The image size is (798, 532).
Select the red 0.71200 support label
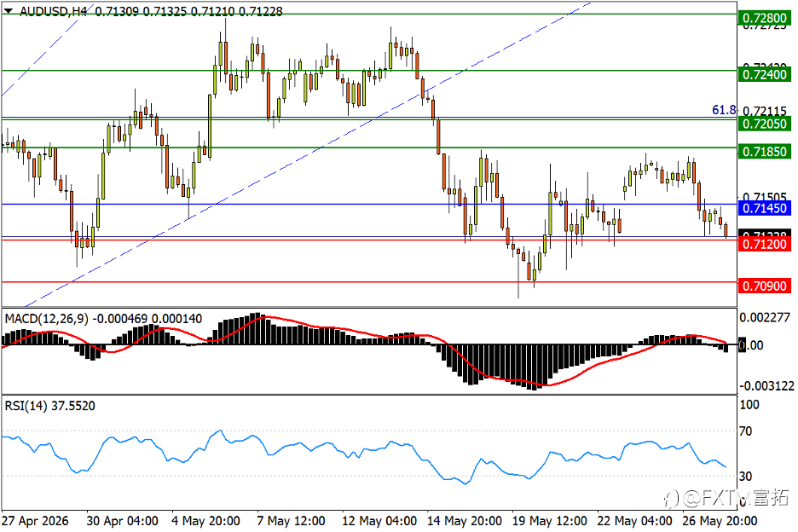point(765,245)
